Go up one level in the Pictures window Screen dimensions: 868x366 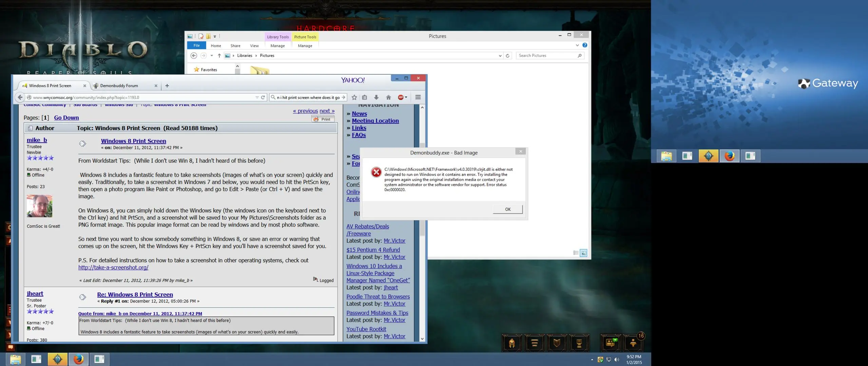pyautogui.click(x=219, y=56)
